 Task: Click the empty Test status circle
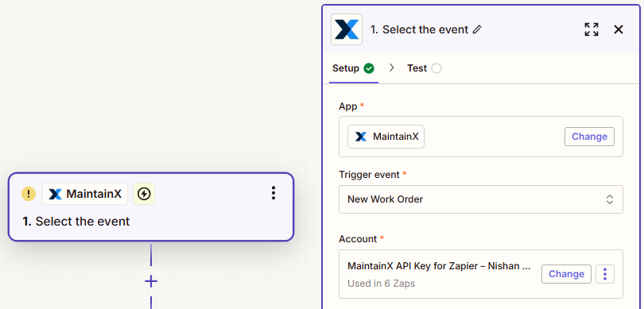[x=436, y=68]
